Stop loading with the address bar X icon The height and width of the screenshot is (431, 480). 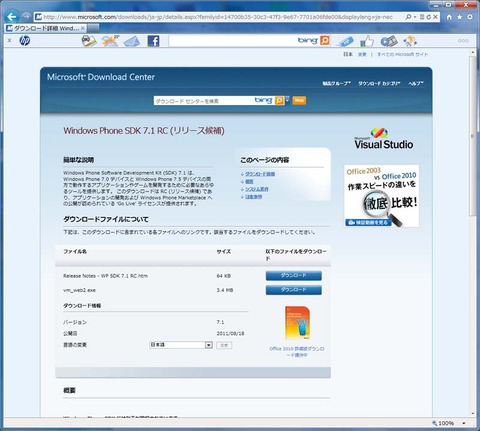click(x=435, y=17)
